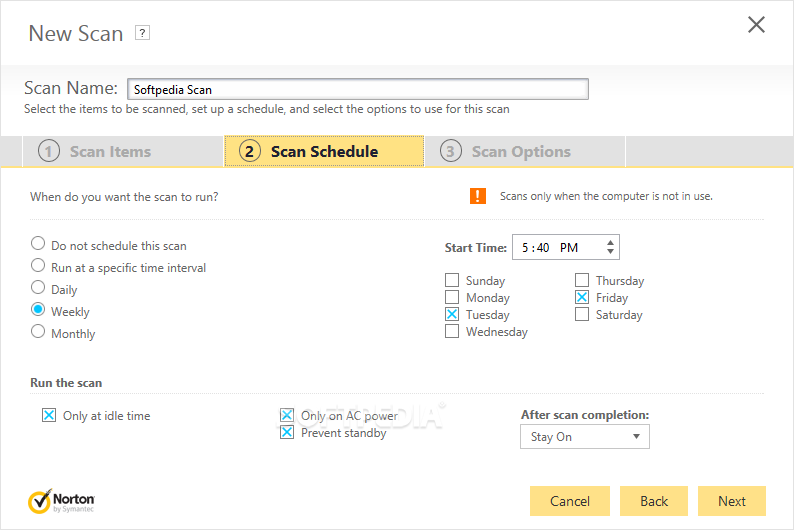Select the Daily radio option
This screenshot has width=794, height=530.
click(38, 288)
